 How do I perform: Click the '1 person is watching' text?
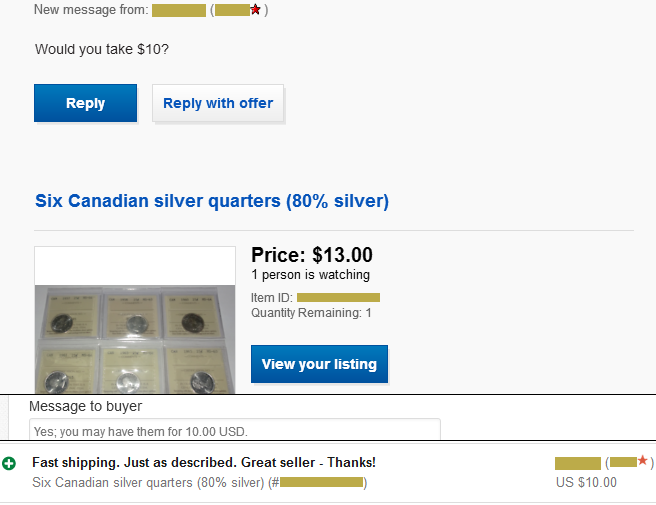[x=310, y=275]
